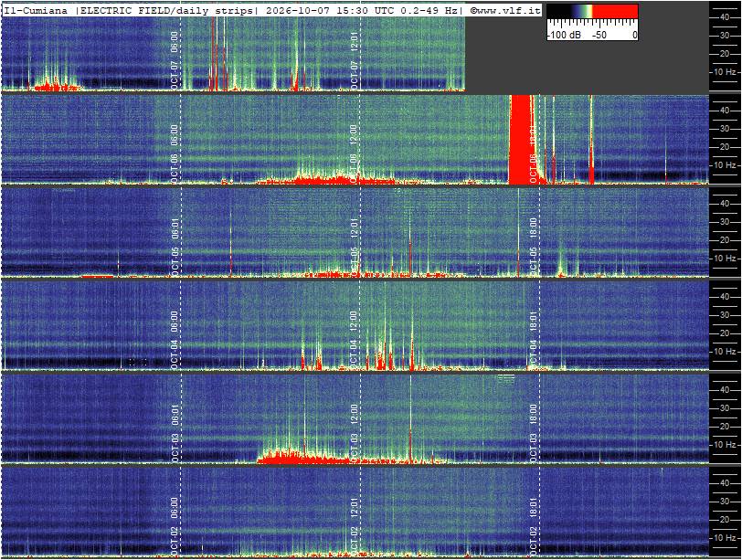Click the 20 axis tick label beside OCT-05 strip
Viewport: 742px width, 560px height.
point(725,240)
